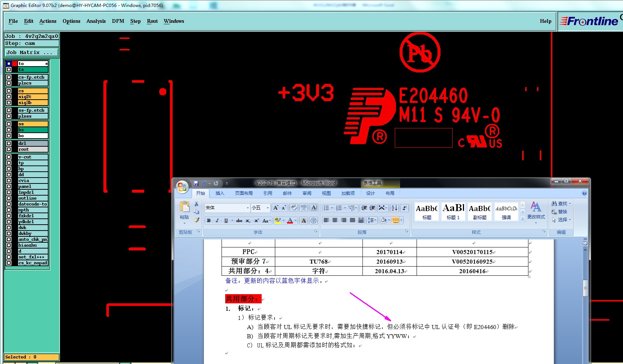Apply character shading in Word
The width and height of the screenshot is (623, 364).
coord(304,221)
